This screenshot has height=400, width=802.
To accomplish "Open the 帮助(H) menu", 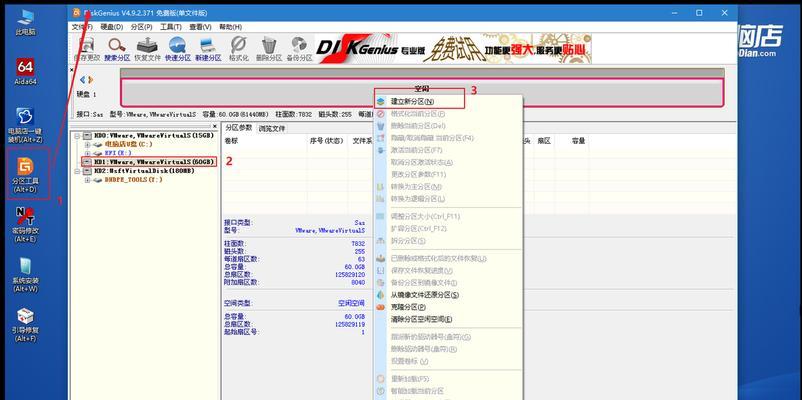I will click(x=230, y=27).
